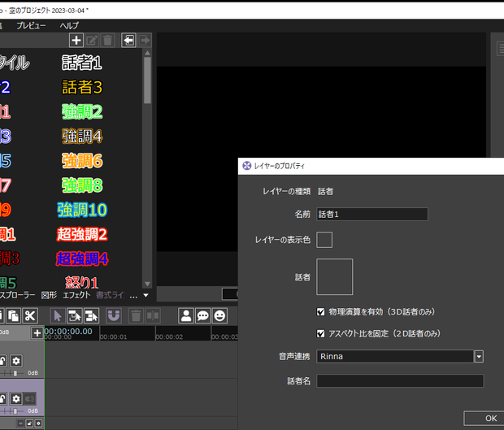Click the smiley face expression icon
Viewport: 504px width, 430px height.
219,316
